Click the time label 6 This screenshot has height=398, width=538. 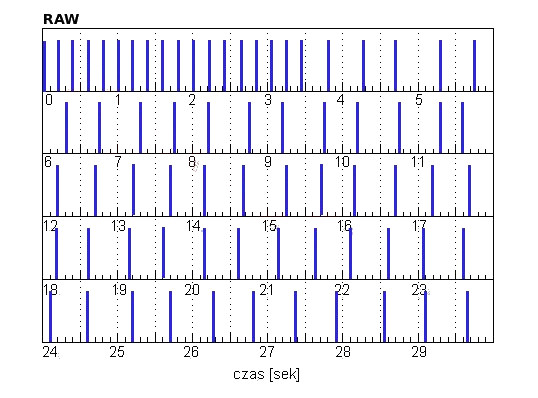pyautogui.click(x=48, y=162)
